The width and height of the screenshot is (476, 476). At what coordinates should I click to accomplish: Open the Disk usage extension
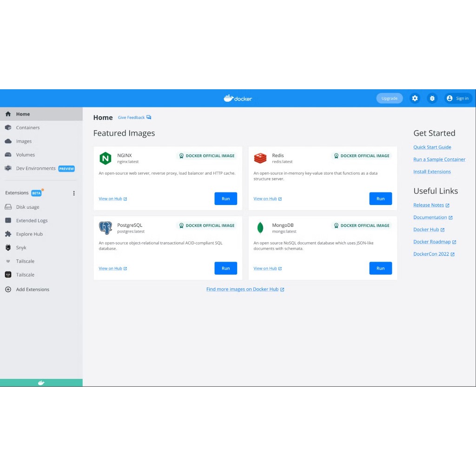click(x=27, y=207)
